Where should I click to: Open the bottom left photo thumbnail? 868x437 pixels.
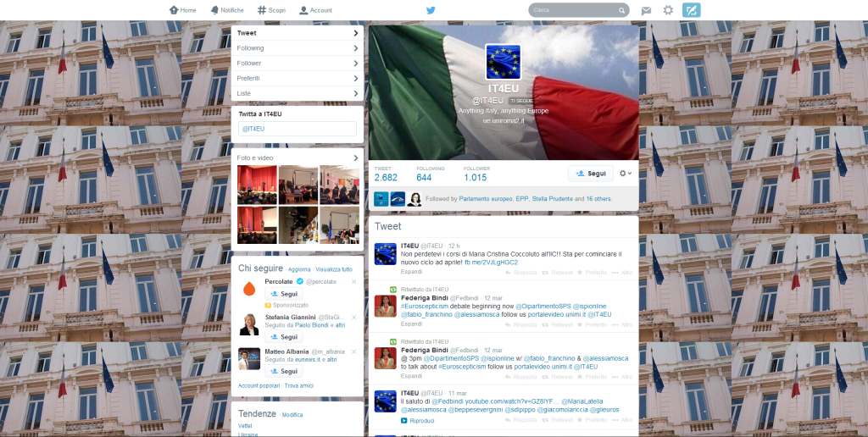(x=257, y=225)
